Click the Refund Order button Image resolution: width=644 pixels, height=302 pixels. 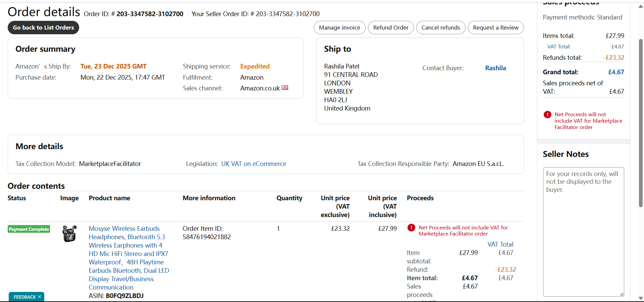click(391, 28)
